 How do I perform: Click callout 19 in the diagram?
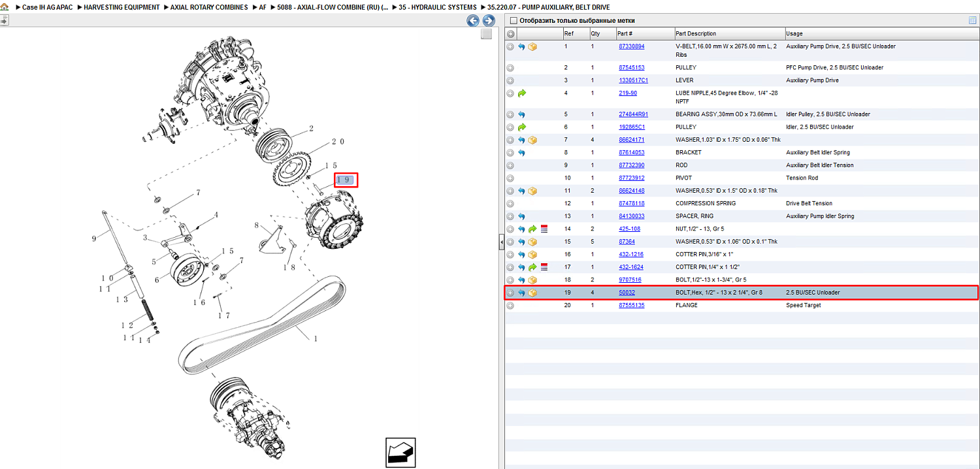(x=346, y=180)
